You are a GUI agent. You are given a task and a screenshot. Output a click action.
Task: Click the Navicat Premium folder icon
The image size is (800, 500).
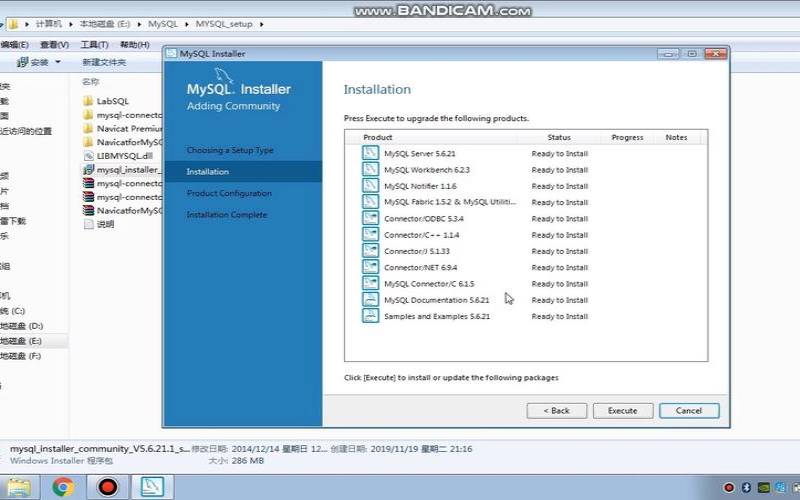click(x=88, y=129)
